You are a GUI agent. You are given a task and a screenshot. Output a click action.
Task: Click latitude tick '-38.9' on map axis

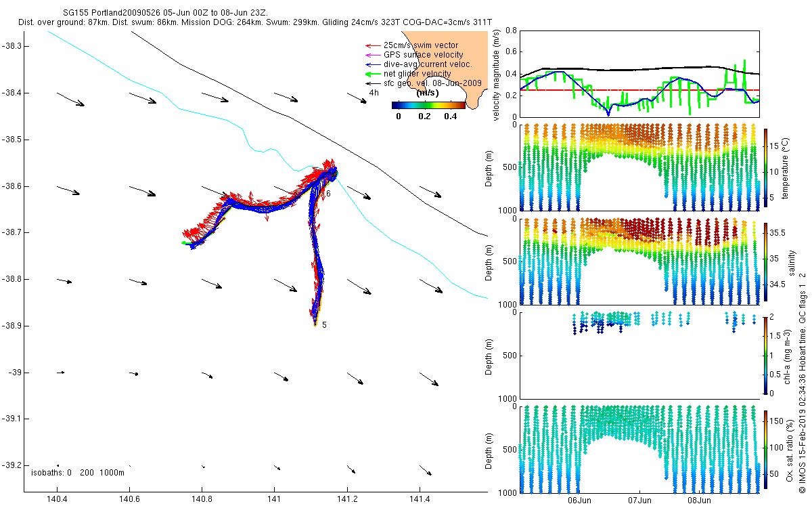(14, 326)
